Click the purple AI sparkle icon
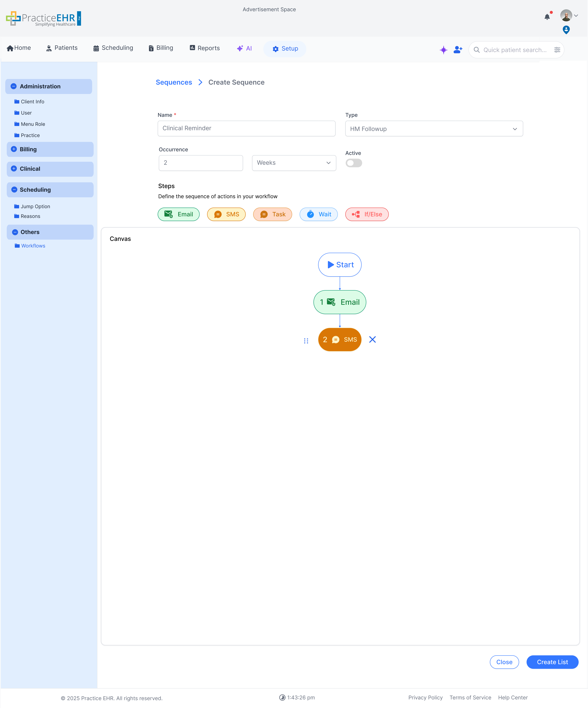The image size is (588, 708). pyautogui.click(x=443, y=50)
